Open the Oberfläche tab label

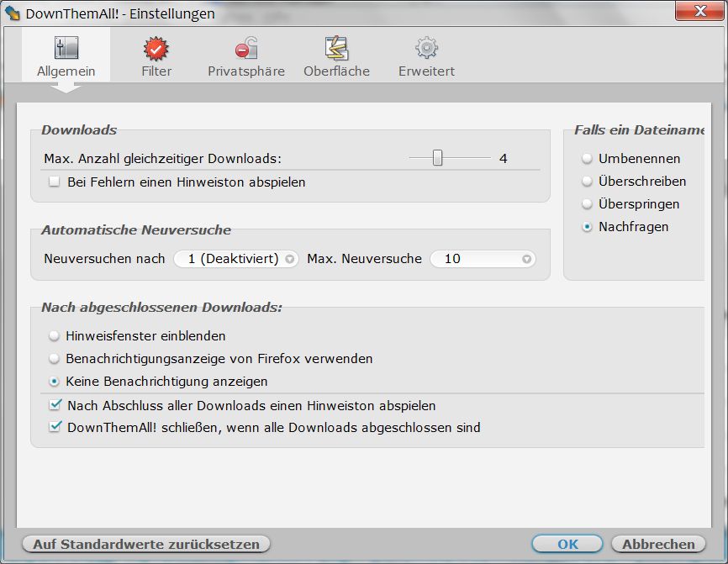336,71
